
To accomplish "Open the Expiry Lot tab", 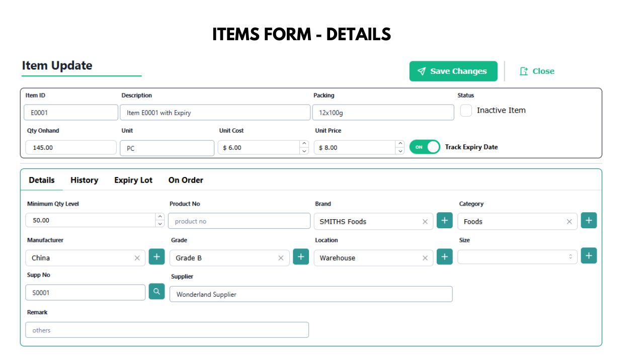I will pos(133,180).
